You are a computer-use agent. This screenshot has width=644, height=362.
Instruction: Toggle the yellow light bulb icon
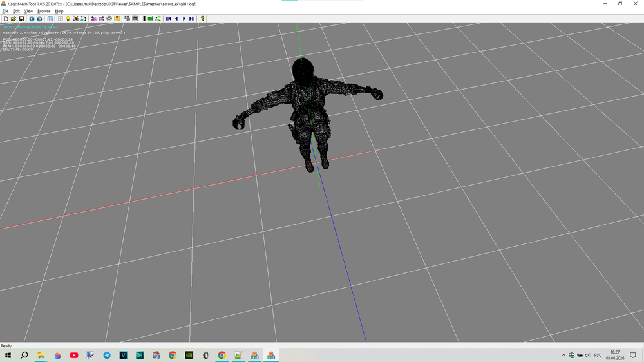point(68,19)
